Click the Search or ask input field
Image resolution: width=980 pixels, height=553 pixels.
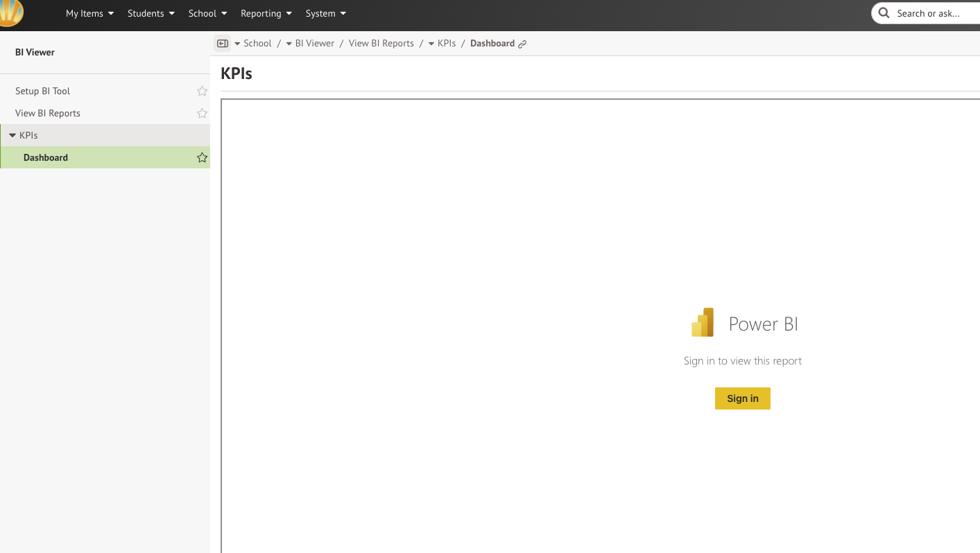pos(933,13)
